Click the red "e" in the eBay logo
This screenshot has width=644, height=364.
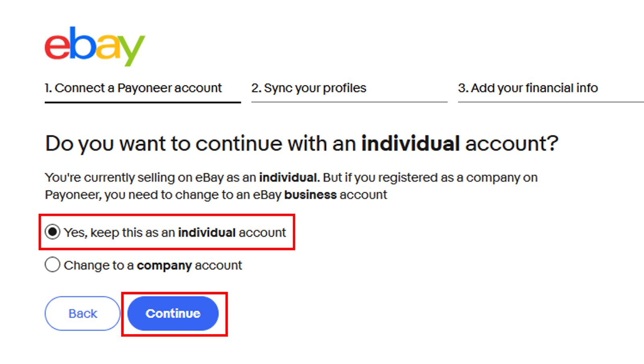point(57,48)
